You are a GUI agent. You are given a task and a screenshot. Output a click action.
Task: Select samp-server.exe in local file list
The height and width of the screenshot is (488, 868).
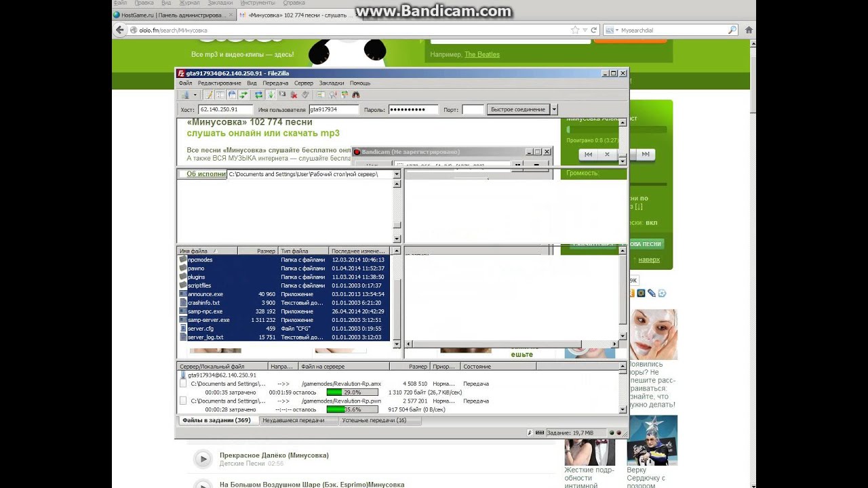click(x=284, y=320)
